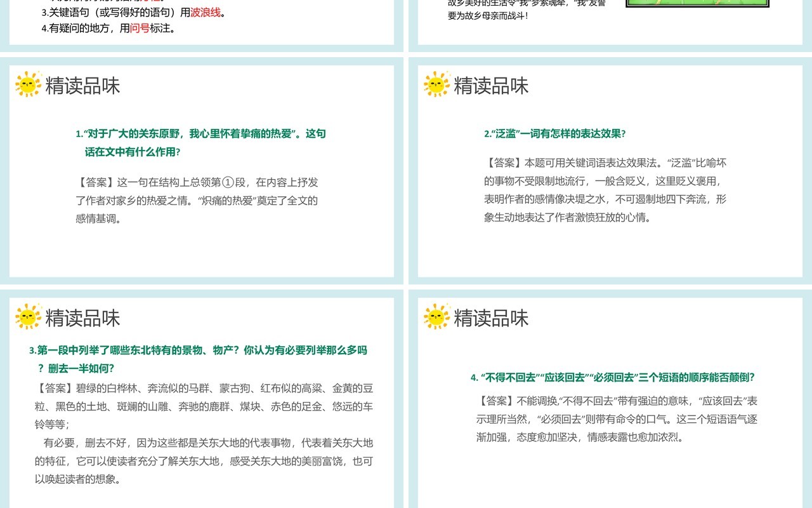Screen dimensions: 812x508
Task: Click the line starting “示理所当然，‘必须回去’则带有命令的口气”
Action: tap(617, 419)
